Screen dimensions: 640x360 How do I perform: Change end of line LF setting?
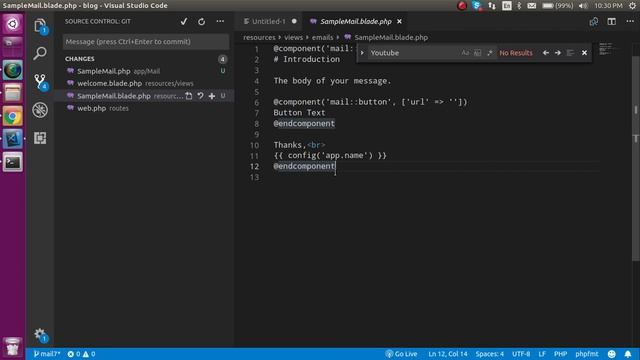(x=542, y=354)
